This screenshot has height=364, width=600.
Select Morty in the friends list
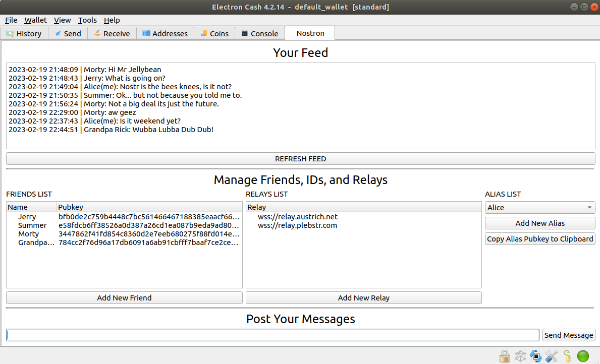click(29, 233)
